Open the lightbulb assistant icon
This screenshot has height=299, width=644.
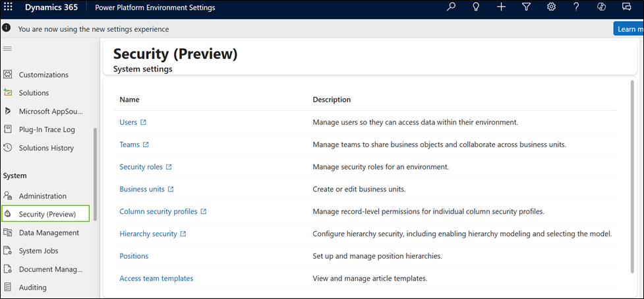click(x=476, y=7)
